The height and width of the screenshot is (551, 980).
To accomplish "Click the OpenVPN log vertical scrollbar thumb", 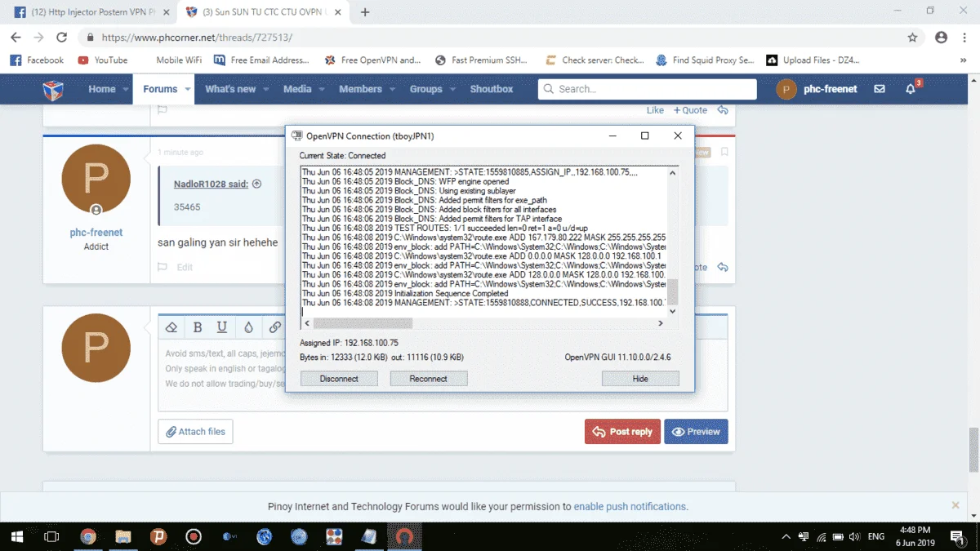I will pyautogui.click(x=673, y=291).
